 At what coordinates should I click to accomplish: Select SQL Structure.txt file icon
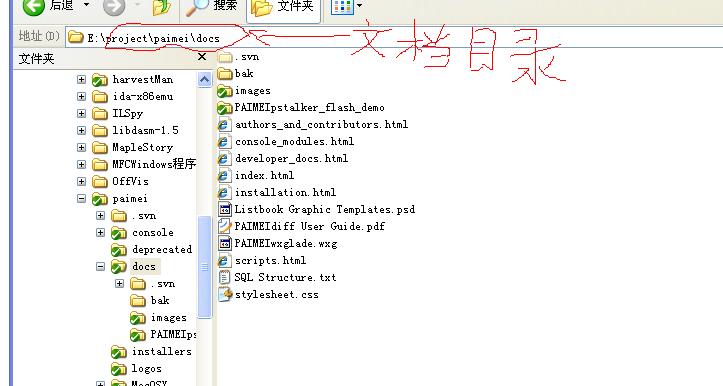click(225, 278)
